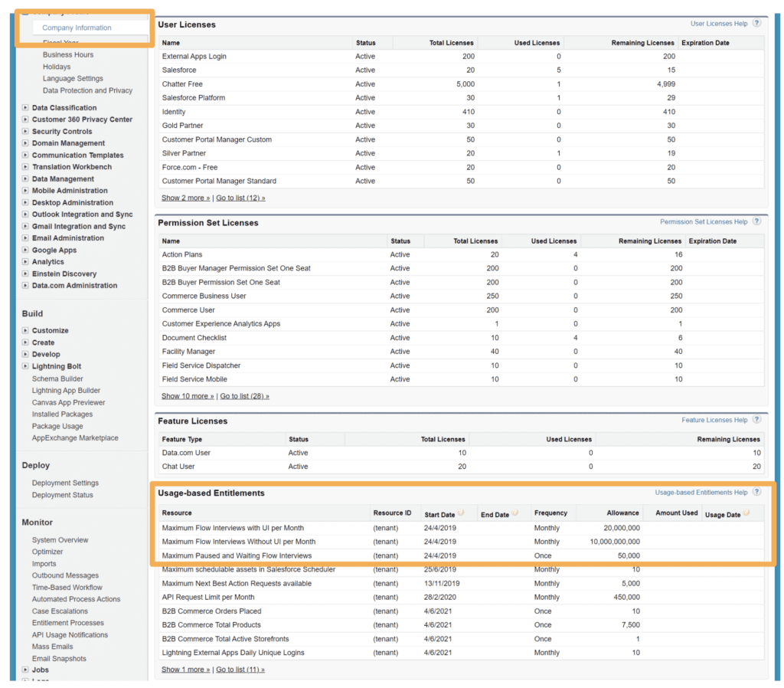Click Show 10 more permission licenses
Viewport: 784px width, 688px height.
point(188,396)
